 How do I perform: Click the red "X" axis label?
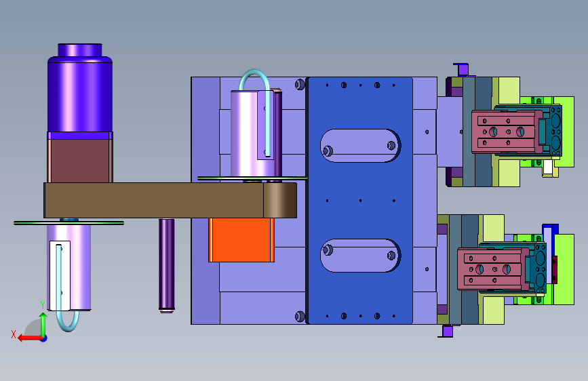tap(14, 334)
